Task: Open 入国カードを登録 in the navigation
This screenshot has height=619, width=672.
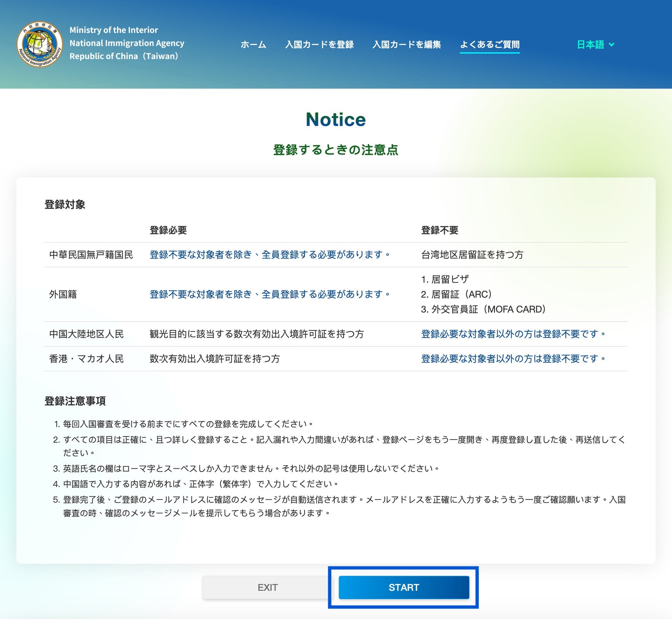Action: click(x=319, y=45)
